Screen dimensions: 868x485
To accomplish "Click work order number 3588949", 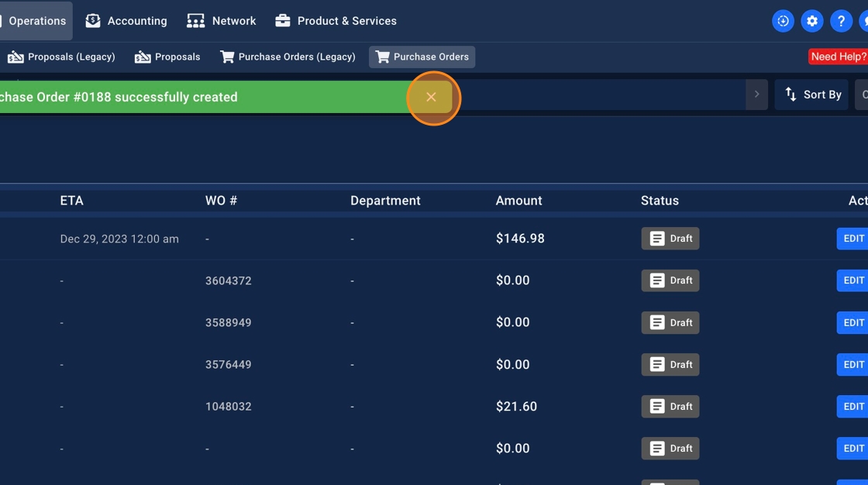I will (228, 323).
